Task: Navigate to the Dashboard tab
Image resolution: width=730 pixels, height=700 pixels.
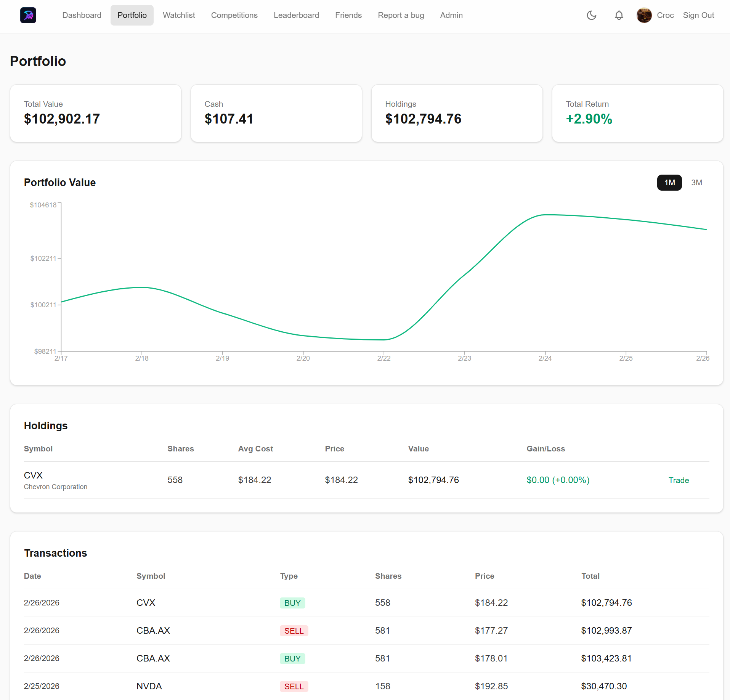Action: tap(82, 15)
